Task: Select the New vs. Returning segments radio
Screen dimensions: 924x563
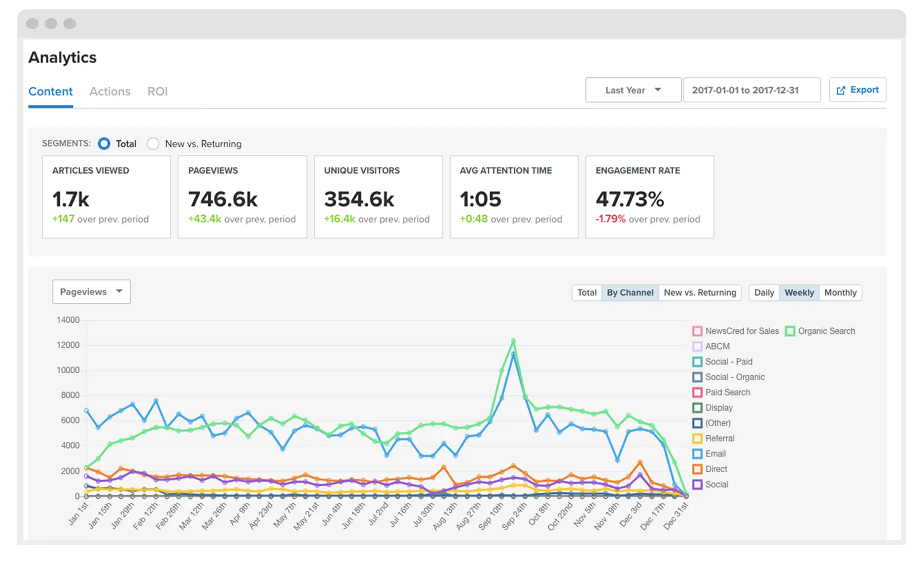Action: pyautogui.click(x=153, y=144)
